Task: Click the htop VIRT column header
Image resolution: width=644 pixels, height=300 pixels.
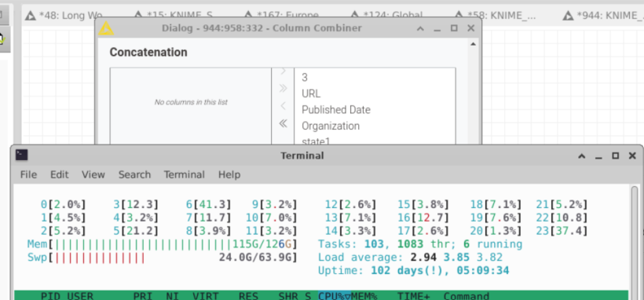Action: click(x=205, y=296)
